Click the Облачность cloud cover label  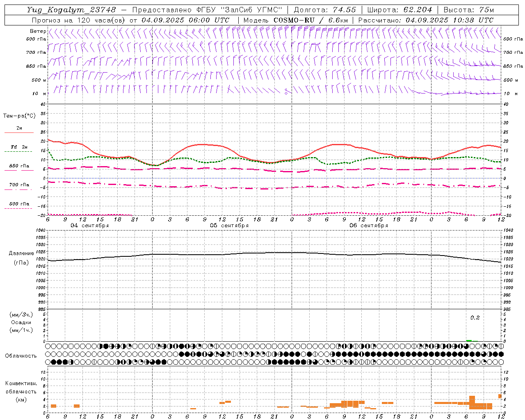(x=21, y=356)
